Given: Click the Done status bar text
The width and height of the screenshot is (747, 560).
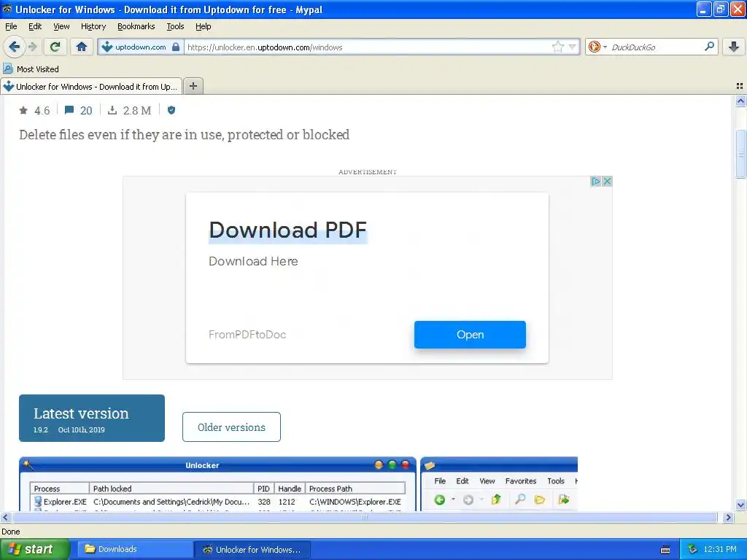Looking at the screenshot, I should coord(10,532).
